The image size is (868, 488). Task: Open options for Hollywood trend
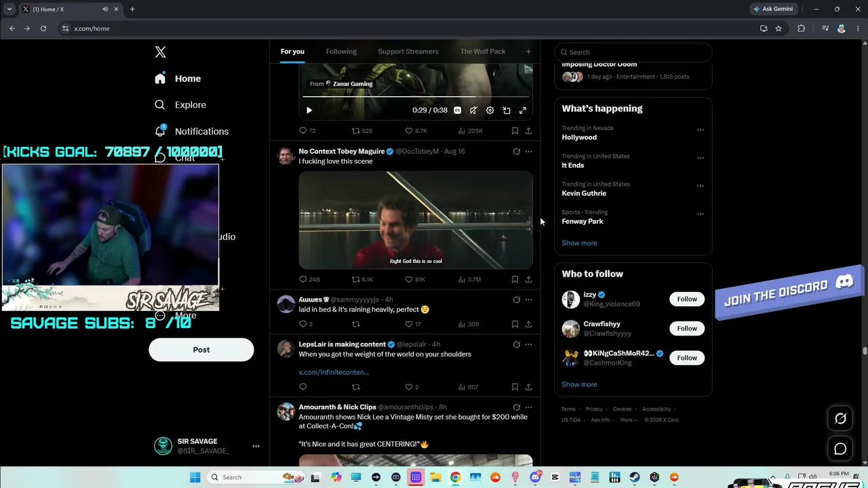click(x=701, y=130)
